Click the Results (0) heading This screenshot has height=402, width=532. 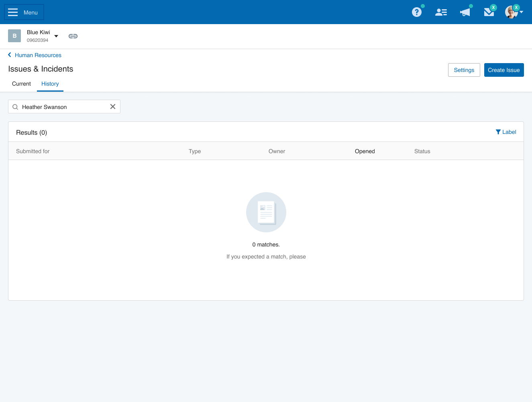32,132
